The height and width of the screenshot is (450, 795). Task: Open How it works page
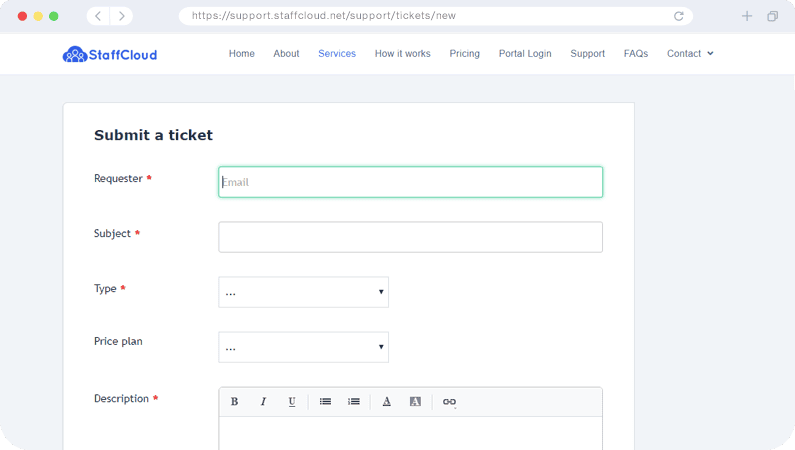tap(403, 53)
